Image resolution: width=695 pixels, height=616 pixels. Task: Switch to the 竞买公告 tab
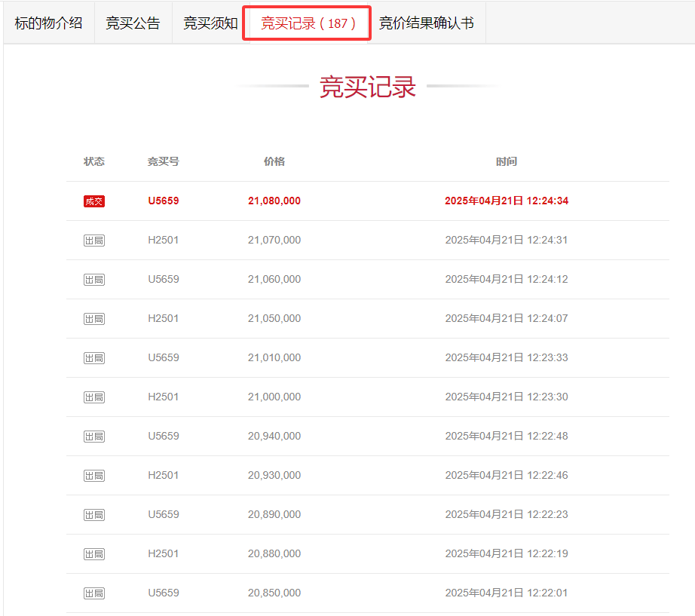[x=133, y=23]
